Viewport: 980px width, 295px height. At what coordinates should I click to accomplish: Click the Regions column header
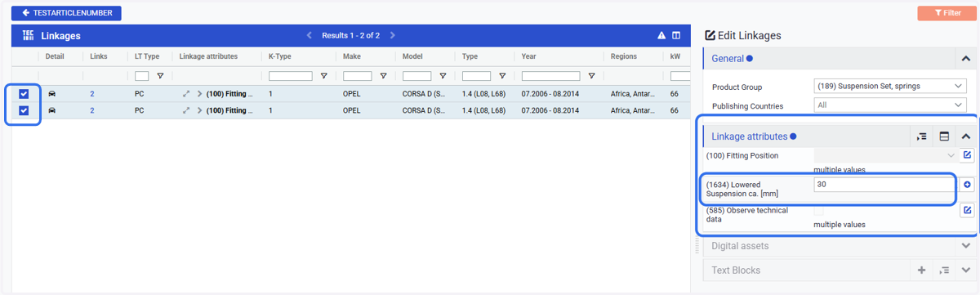pos(624,56)
